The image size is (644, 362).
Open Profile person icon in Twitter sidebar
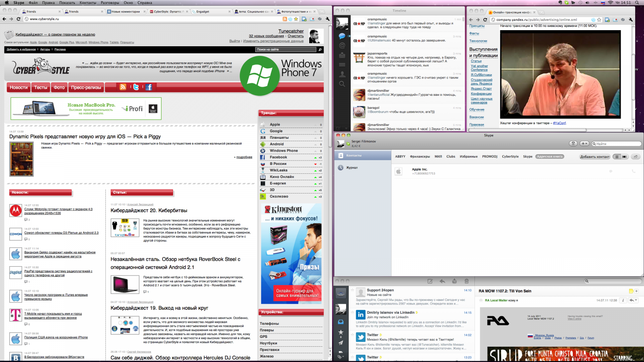click(x=342, y=74)
